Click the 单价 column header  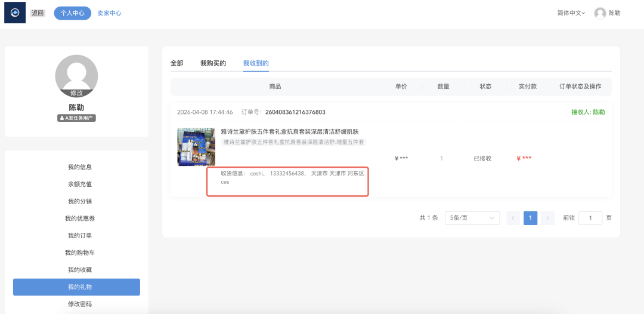point(401,87)
